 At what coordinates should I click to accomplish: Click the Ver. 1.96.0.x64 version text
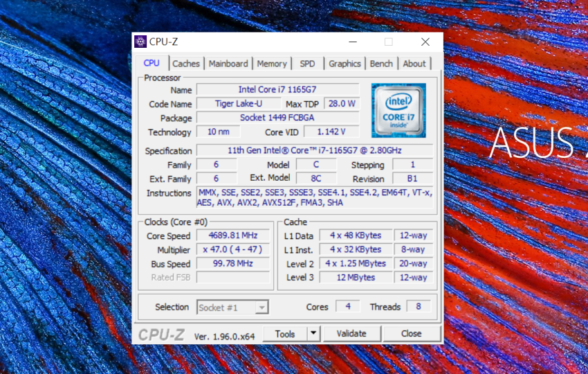[x=224, y=337]
